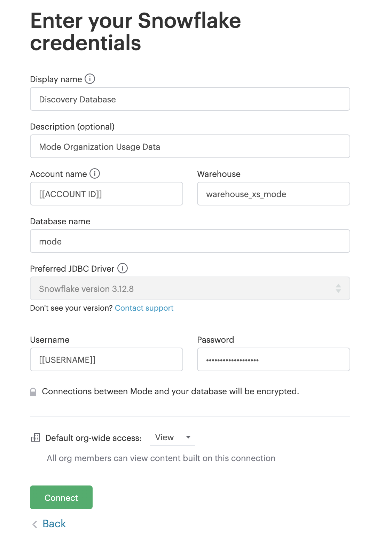The image size is (392, 544).
Task: Focus the Description input field
Action: pyautogui.click(x=190, y=146)
